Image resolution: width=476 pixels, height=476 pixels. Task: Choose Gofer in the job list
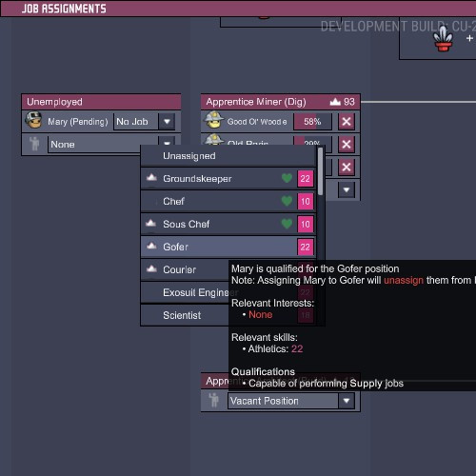click(228, 247)
